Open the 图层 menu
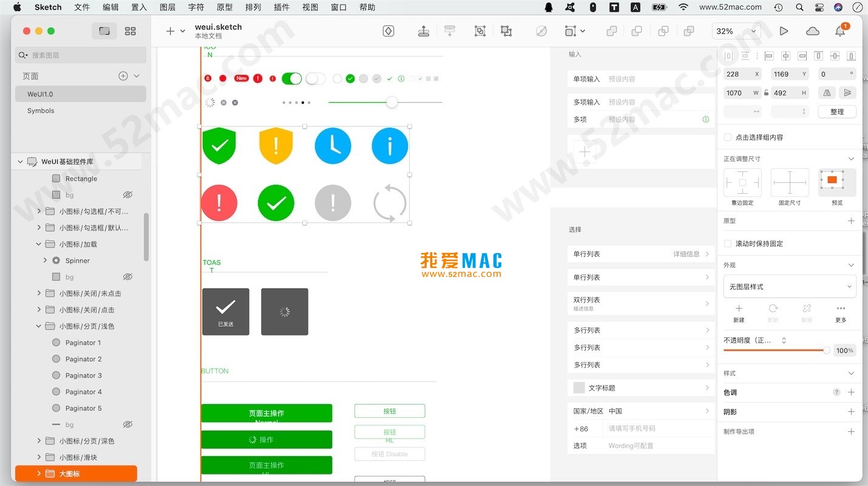 pos(168,7)
